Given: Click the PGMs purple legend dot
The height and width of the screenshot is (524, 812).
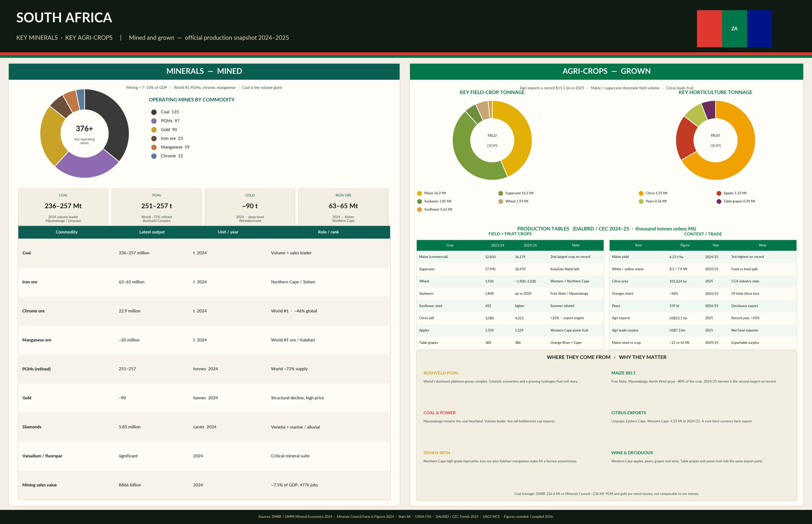Looking at the screenshot, I should pos(154,121).
